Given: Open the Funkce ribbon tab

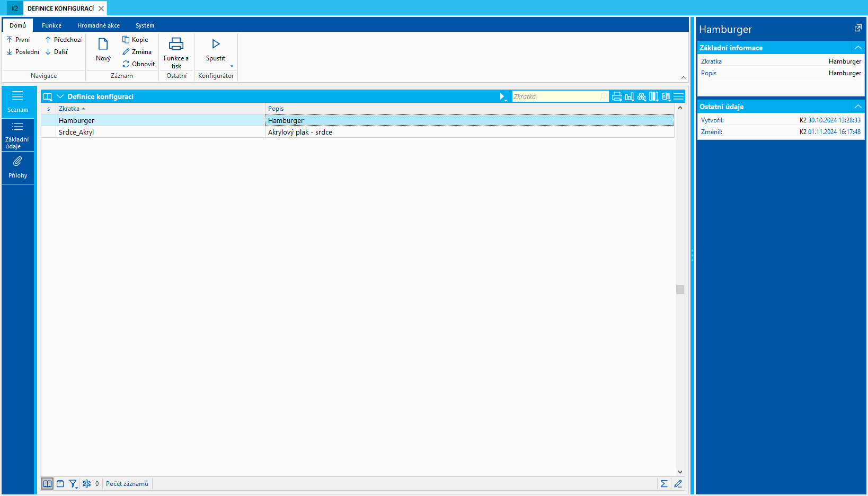Looking at the screenshot, I should tap(51, 25).
